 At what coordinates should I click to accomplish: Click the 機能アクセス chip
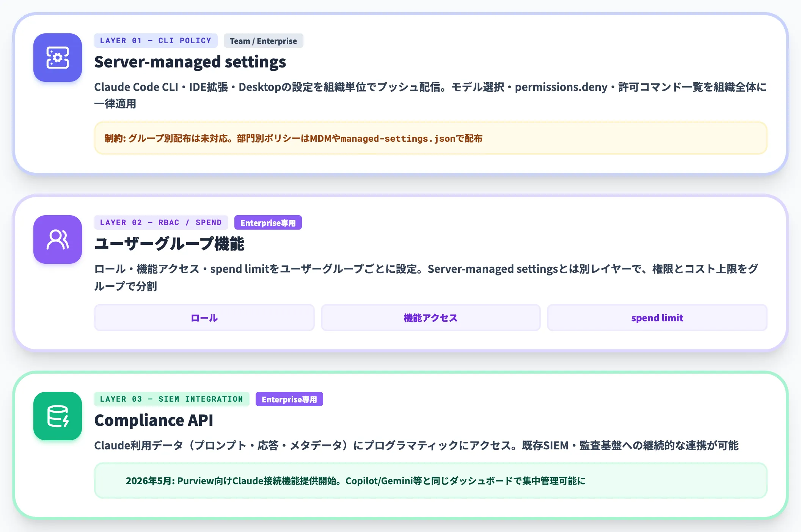pos(430,318)
